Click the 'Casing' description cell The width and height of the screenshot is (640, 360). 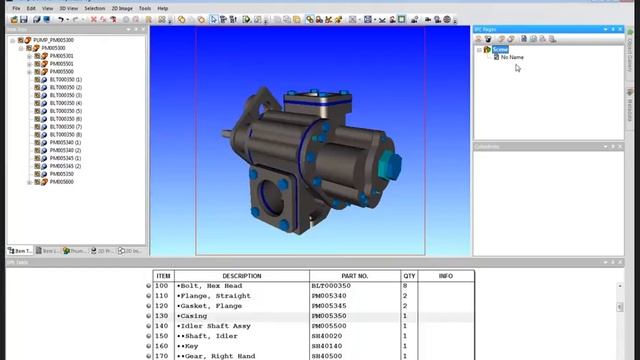pyautogui.click(x=242, y=316)
